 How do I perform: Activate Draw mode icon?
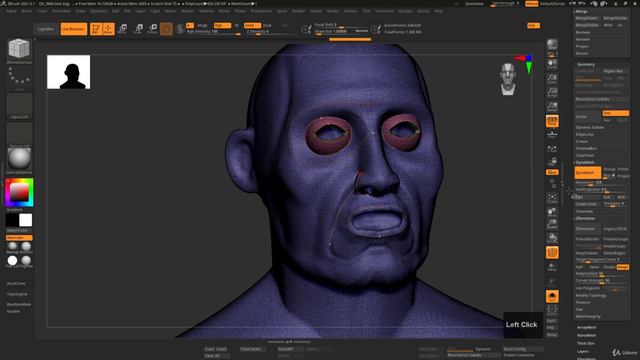tap(109, 29)
